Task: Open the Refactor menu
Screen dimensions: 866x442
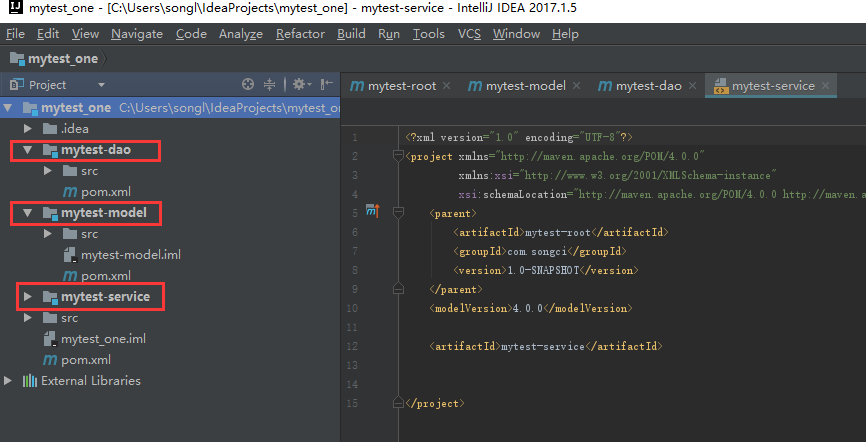Action: 300,34
